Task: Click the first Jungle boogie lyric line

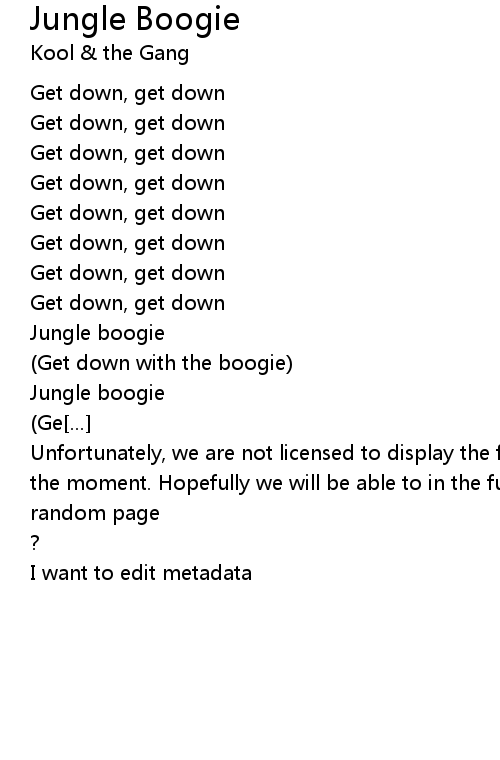Action: pos(97,333)
